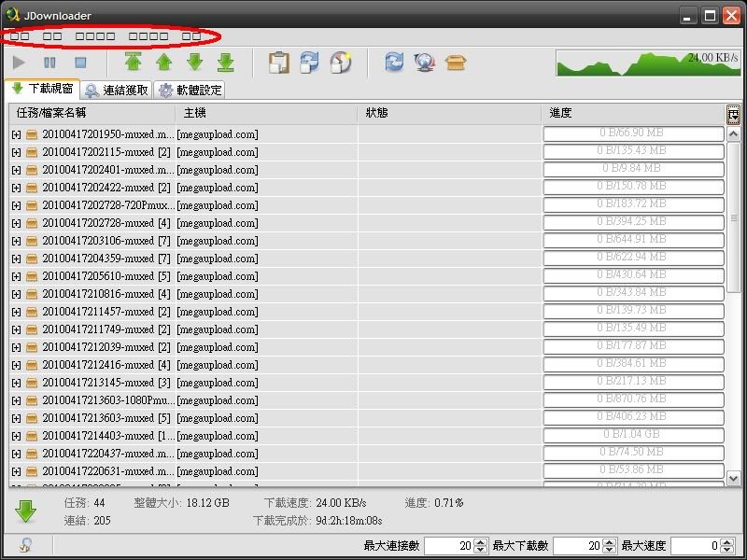747x560 pixels.
Task: Click progress bar showing 0 B/66.90 MB
Action: 634,133
